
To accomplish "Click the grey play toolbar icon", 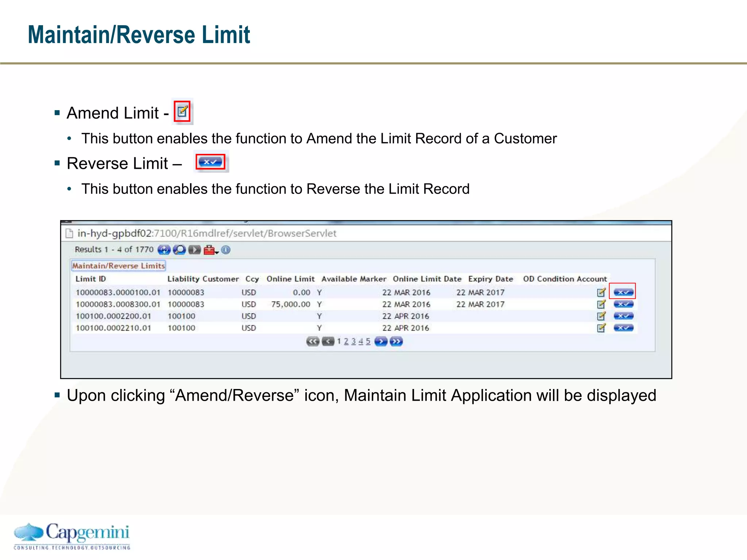I will pyautogui.click(x=194, y=250).
